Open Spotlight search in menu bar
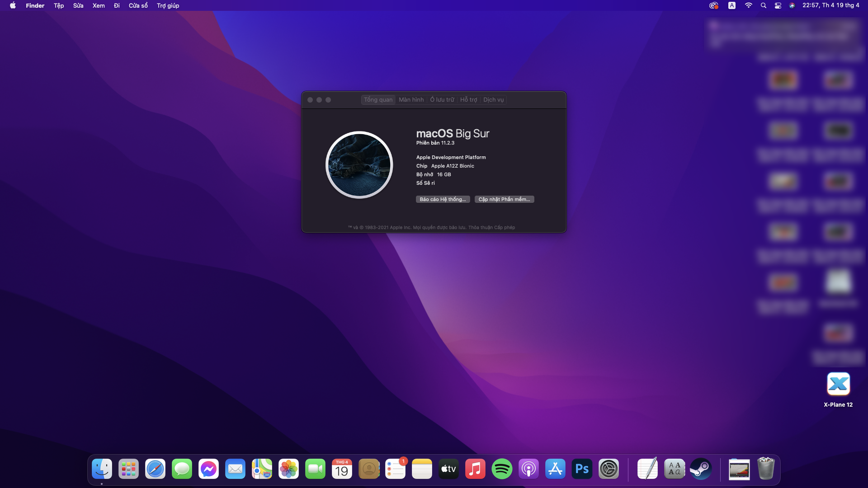Screen dimensions: 868x488 764,5
